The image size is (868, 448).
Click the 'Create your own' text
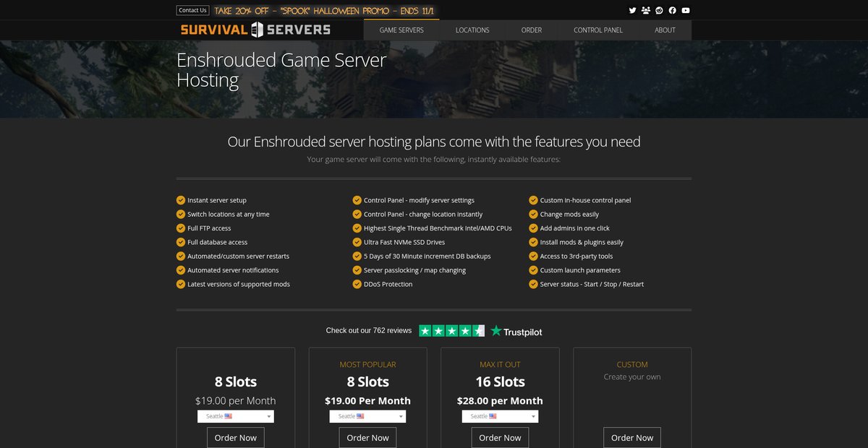pos(632,376)
